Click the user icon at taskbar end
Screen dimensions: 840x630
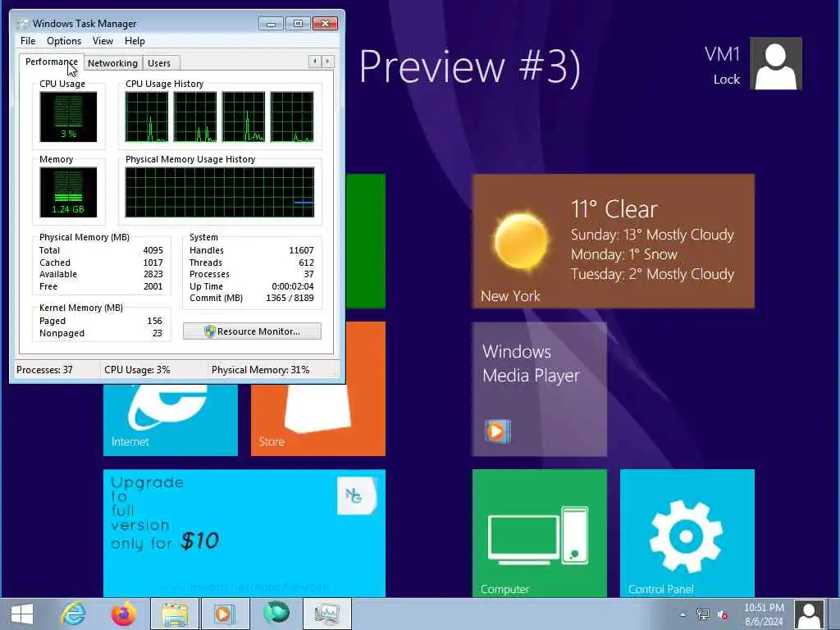pyautogui.click(x=808, y=614)
